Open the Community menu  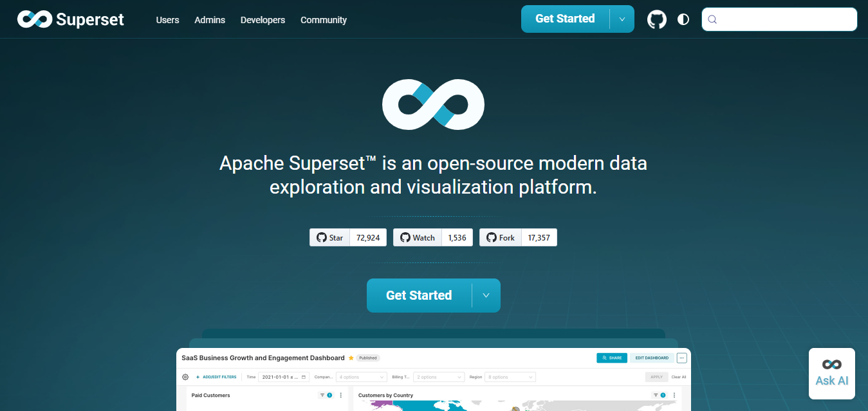pyautogui.click(x=324, y=20)
